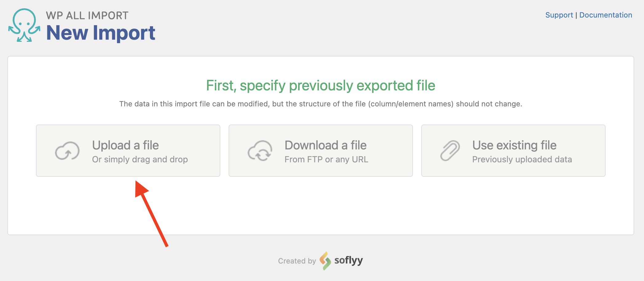Pick the "Use existing file" title

click(x=514, y=145)
